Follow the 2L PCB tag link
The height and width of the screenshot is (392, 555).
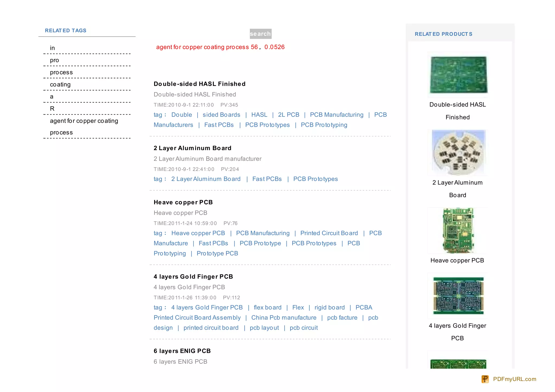pos(289,115)
